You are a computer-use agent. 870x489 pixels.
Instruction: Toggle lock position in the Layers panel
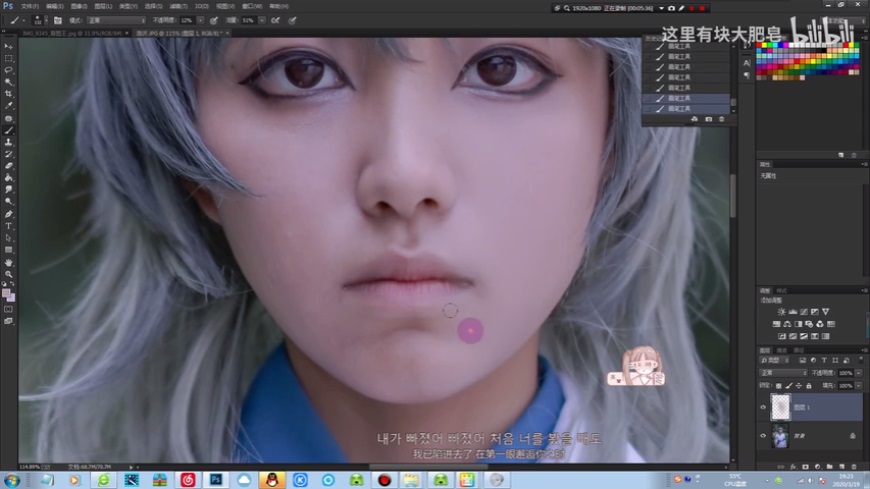[x=798, y=386]
